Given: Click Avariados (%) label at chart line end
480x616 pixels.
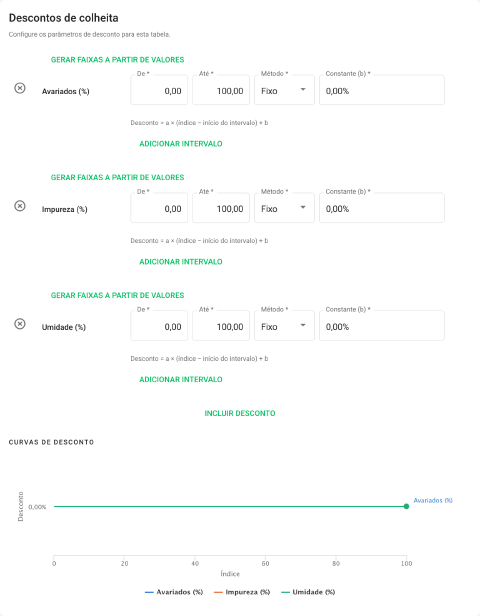Looking at the screenshot, I should point(433,500).
